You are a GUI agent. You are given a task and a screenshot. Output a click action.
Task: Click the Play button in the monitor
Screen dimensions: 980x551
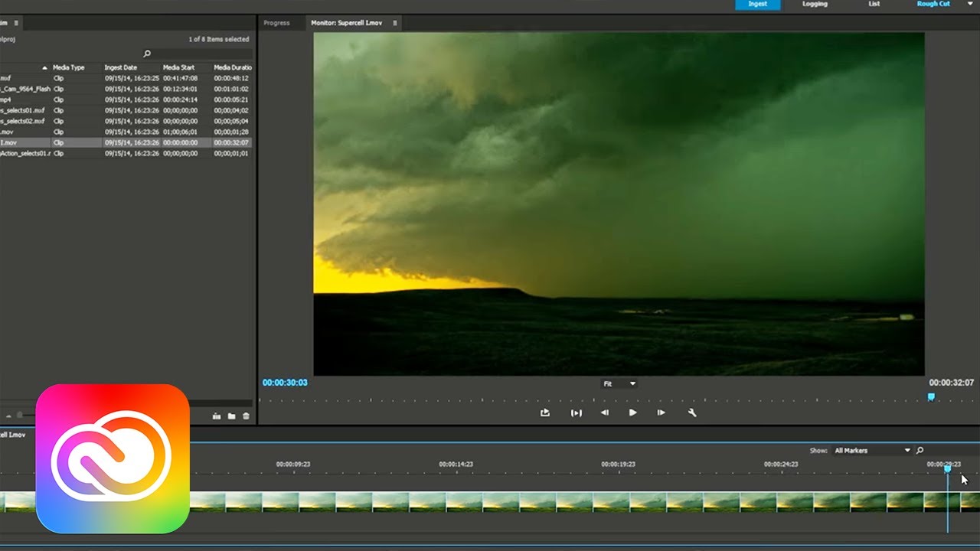point(632,412)
